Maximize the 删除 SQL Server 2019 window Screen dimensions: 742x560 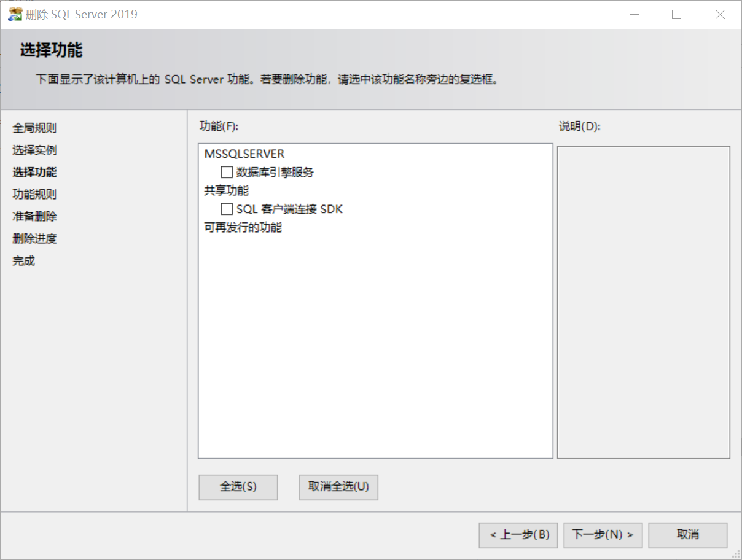677,14
